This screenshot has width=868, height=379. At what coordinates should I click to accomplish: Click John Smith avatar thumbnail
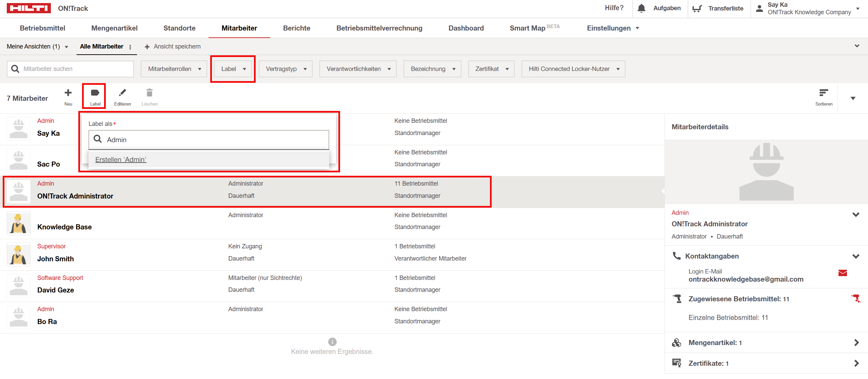pos(19,254)
